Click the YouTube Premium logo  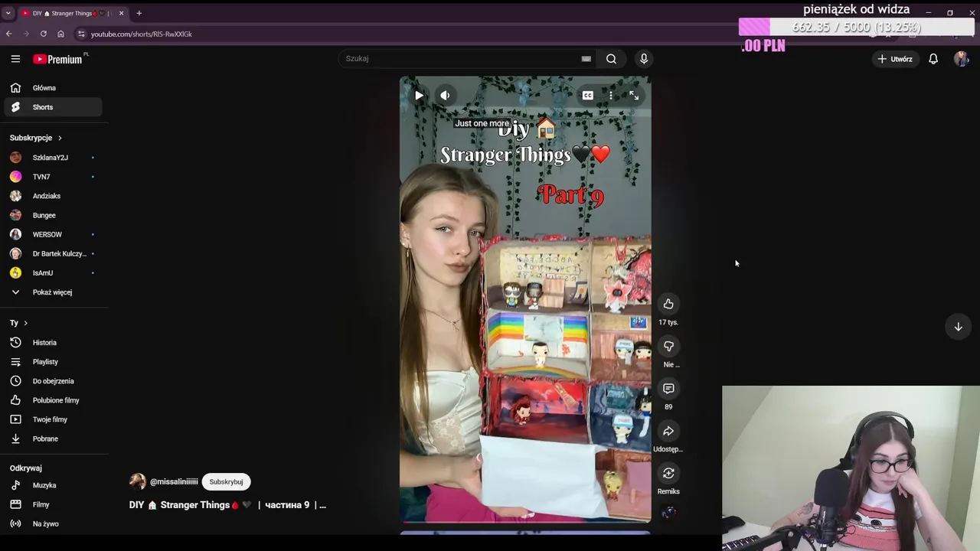[57, 59]
